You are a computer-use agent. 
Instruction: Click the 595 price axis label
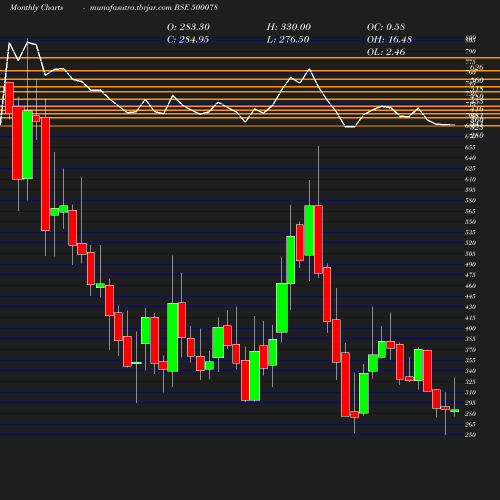point(470,190)
